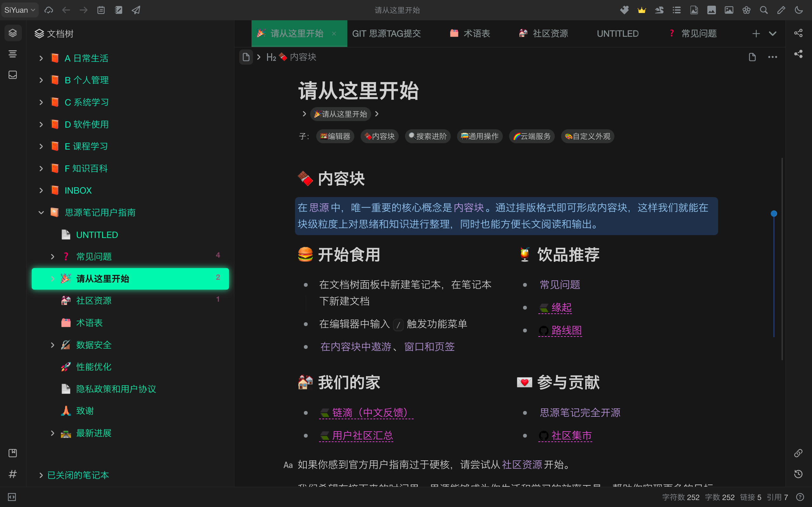
Task: Collapse the 思源笔记用户指南 notebook
Action: click(x=41, y=213)
